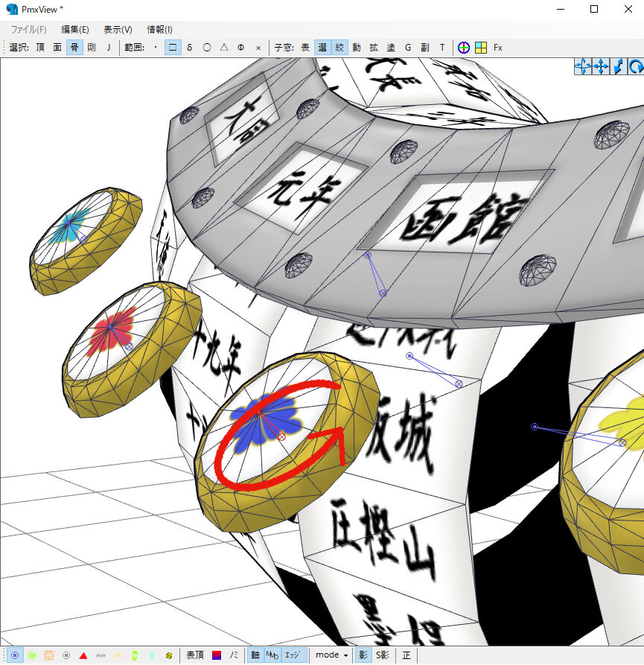
Task: Toggle blue bone display circle icon
Action: coord(15,655)
